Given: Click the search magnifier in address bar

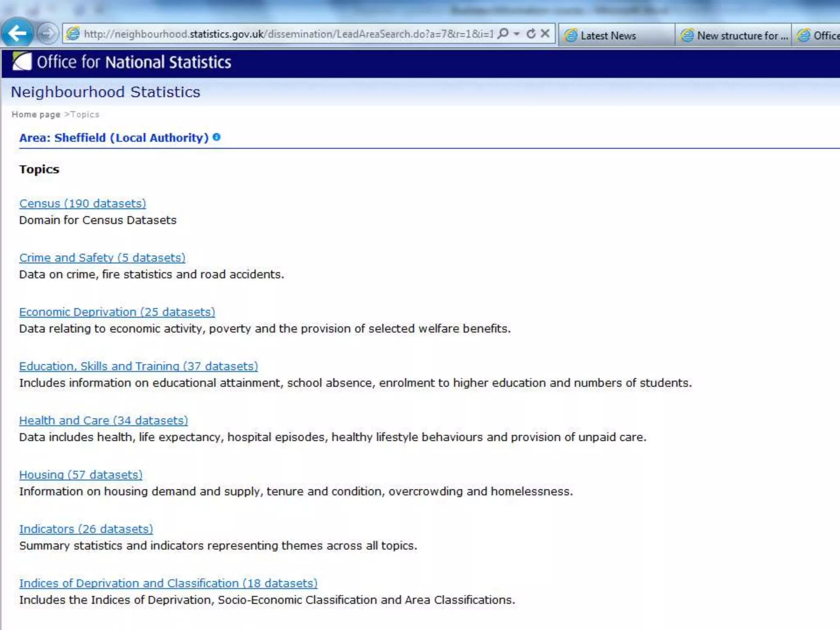Looking at the screenshot, I should pyautogui.click(x=503, y=34).
